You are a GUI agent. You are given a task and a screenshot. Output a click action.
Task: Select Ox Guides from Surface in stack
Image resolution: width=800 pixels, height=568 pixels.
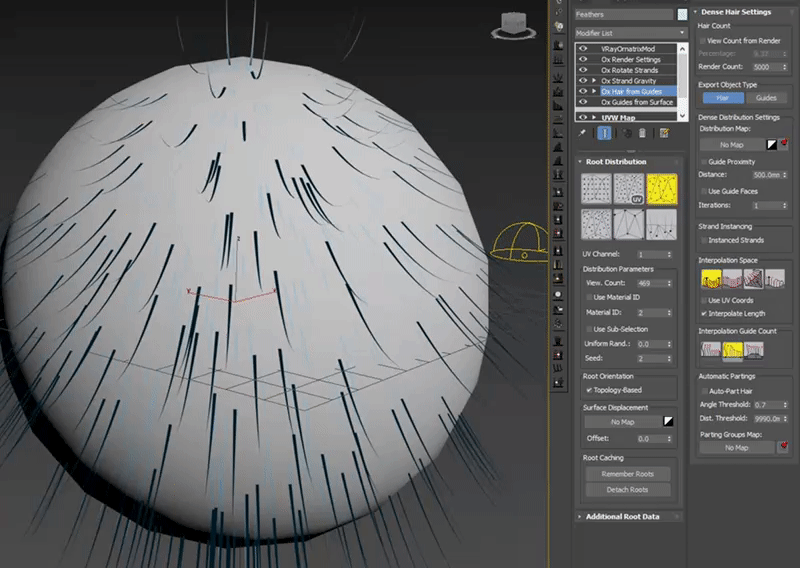[636, 102]
